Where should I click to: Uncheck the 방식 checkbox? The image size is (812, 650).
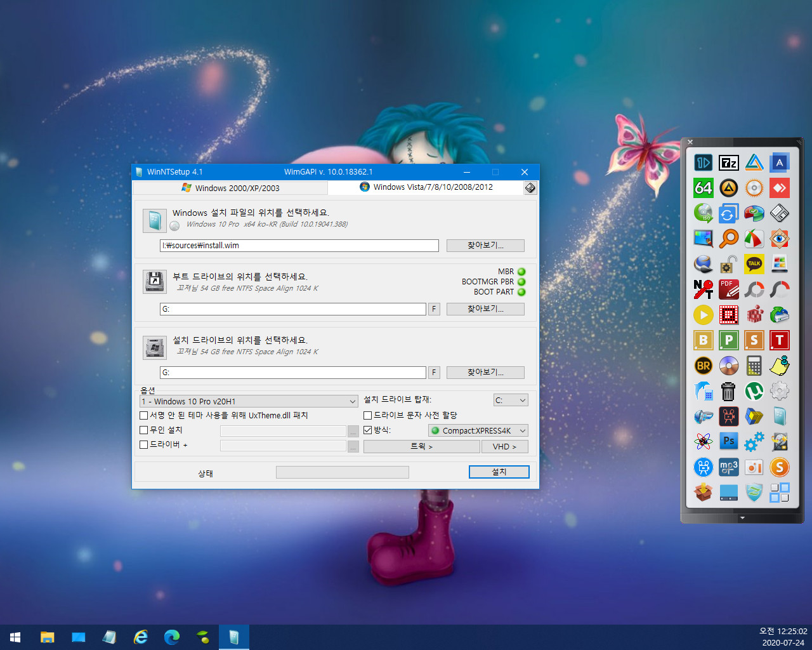coord(367,430)
